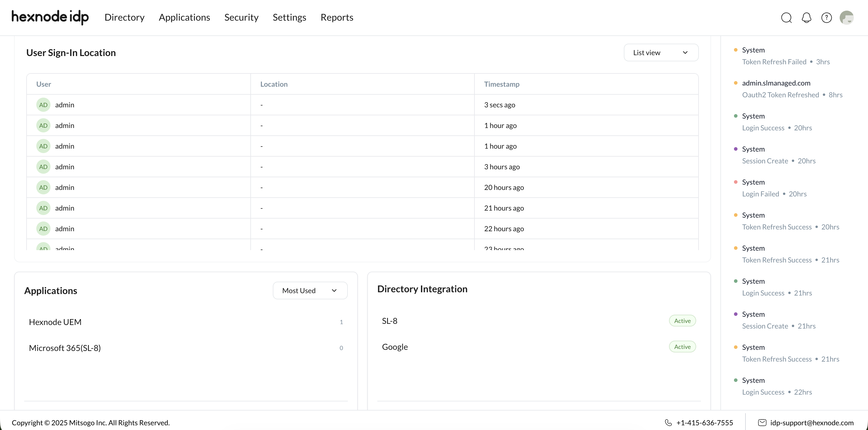Click the User Sign-In Location heading
Image resolution: width=868 pixels, height=430 pixels.
tap(71, 52)
